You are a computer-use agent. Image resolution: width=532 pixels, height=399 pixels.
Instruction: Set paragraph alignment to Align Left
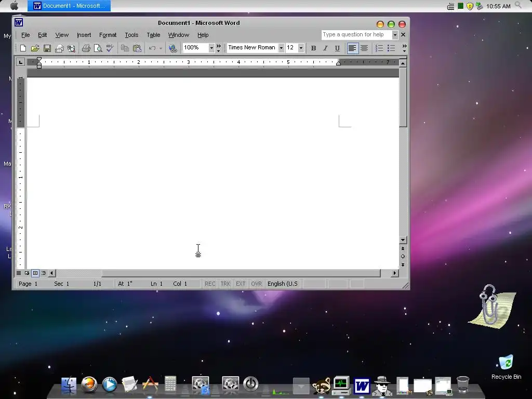[352, 48]
